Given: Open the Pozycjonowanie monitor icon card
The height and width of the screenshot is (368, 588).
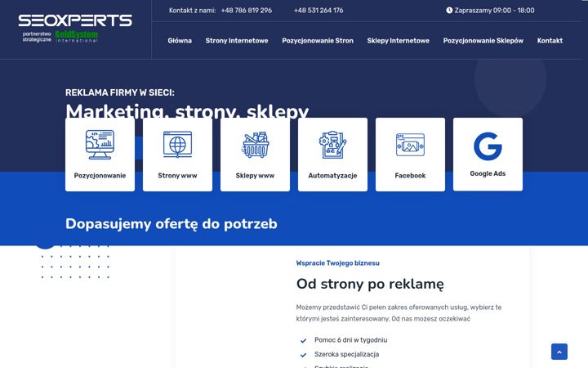Looking at the screenshot, I should pos(100,145).
